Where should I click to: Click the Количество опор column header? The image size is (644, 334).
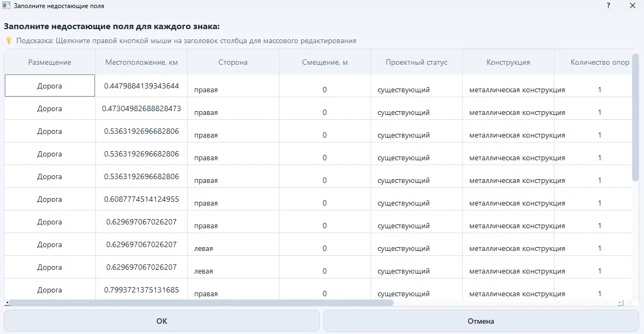pos(593,62)
